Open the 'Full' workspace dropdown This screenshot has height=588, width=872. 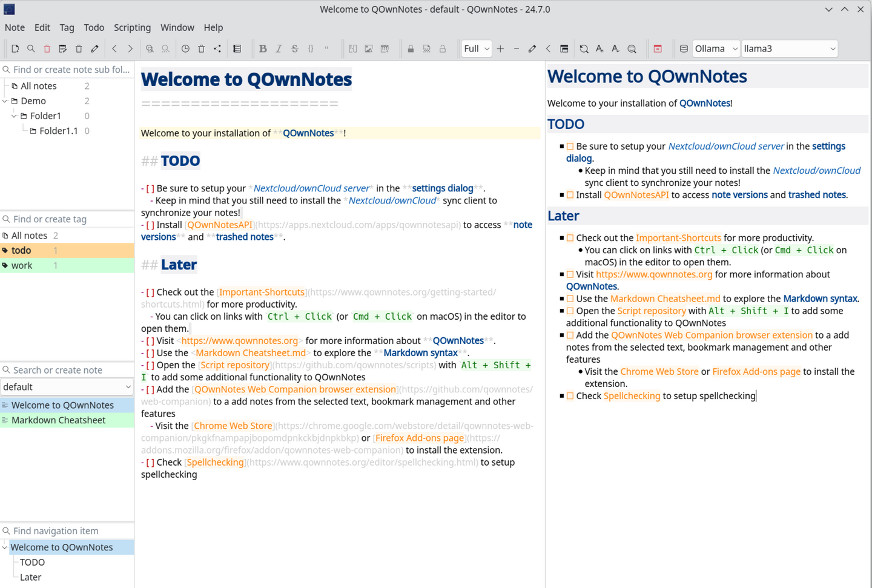coord(476,48)
